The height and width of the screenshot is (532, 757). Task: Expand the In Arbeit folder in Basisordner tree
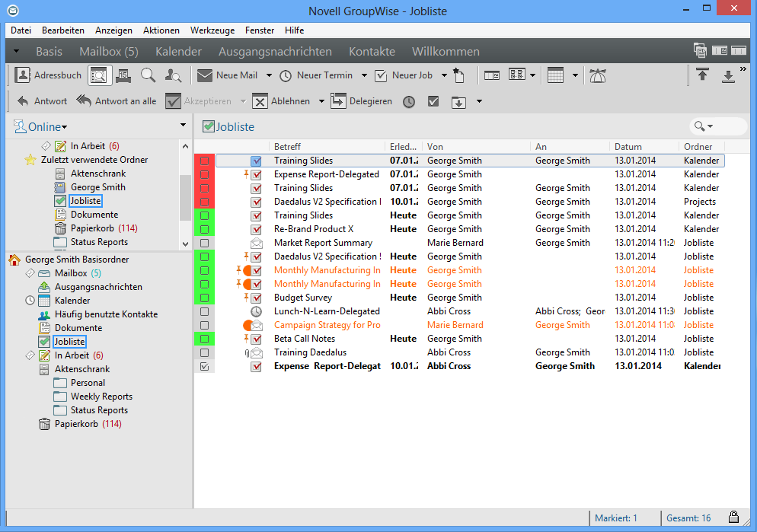point(30,355)
